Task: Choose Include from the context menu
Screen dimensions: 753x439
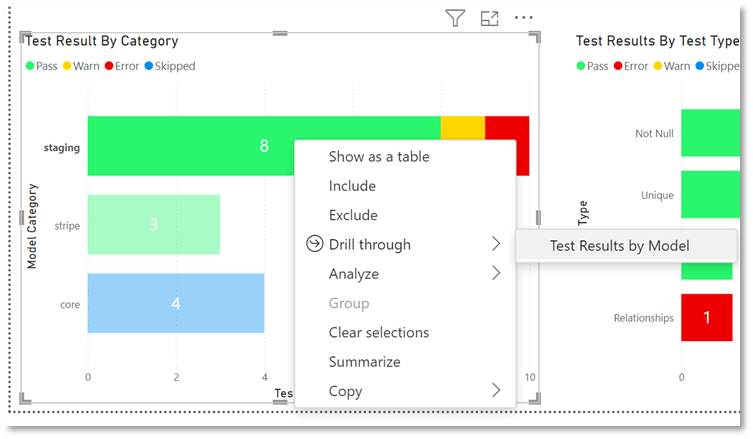Action: tap(352, 186)
